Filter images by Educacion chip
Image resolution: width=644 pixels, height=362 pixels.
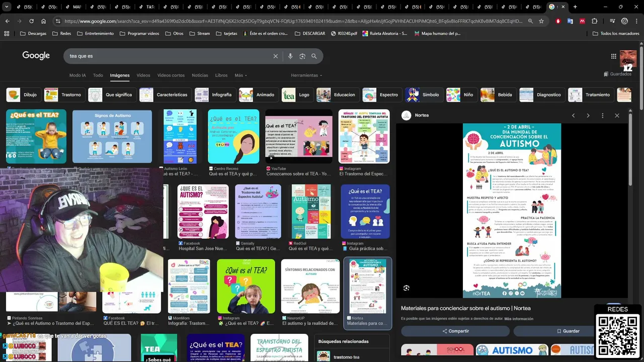pyautogui.click(x=337, y=95)
